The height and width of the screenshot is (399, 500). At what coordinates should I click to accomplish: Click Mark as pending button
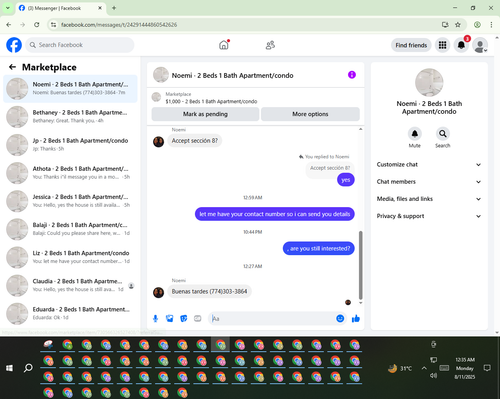205,114
